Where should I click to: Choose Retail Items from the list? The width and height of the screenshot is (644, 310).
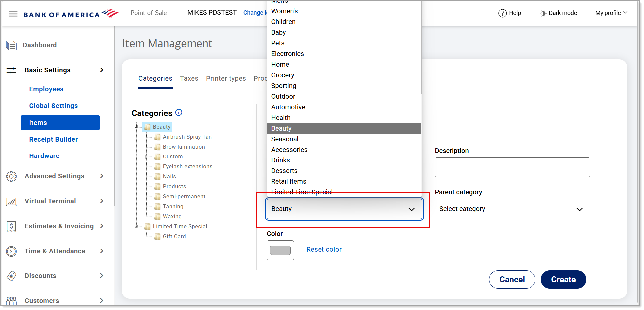pyautogui.click(x=344, y=181)
